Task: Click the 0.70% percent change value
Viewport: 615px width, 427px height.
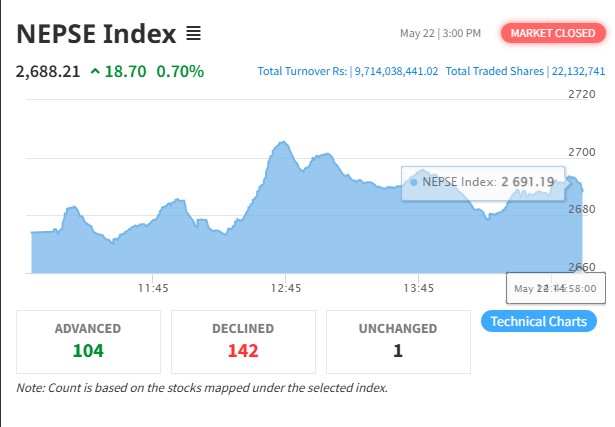Action: [180, 71]
